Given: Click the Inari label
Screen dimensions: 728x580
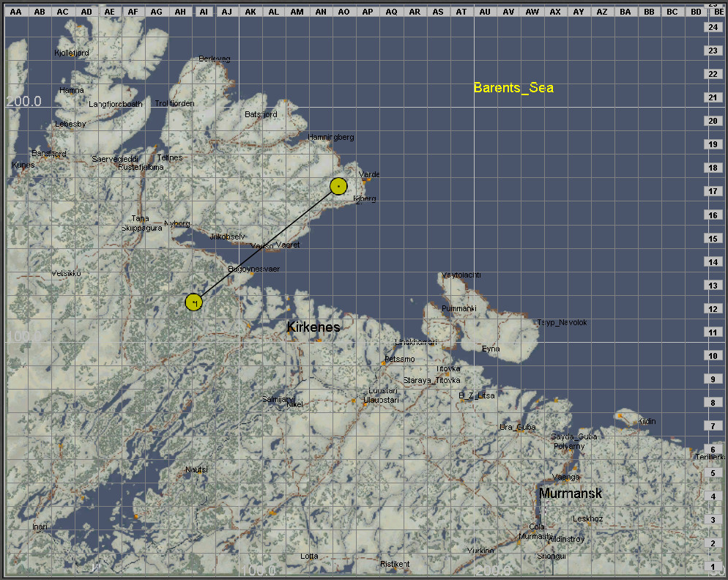Looking at the screenshot, I should coord(40,527).
